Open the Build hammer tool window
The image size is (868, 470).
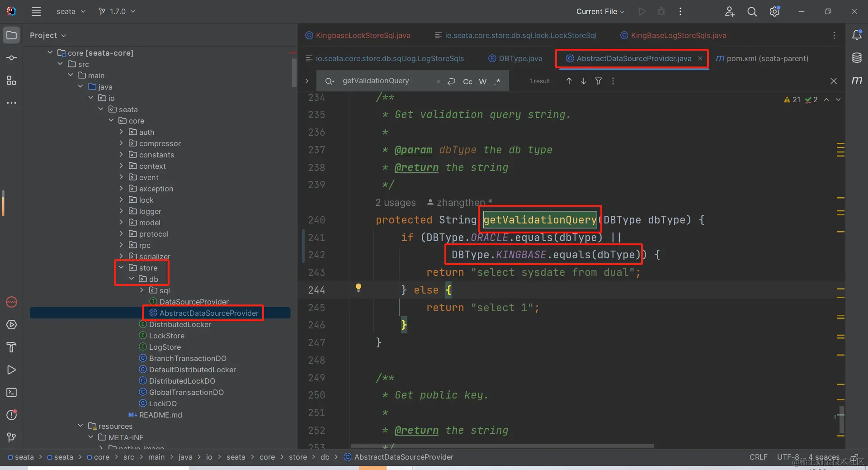pos(12,347)
